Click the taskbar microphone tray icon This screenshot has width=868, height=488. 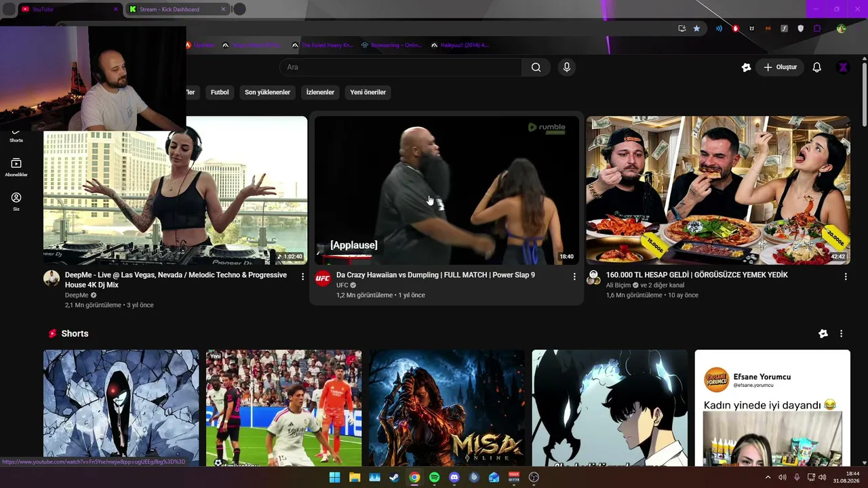click(797, 477)
